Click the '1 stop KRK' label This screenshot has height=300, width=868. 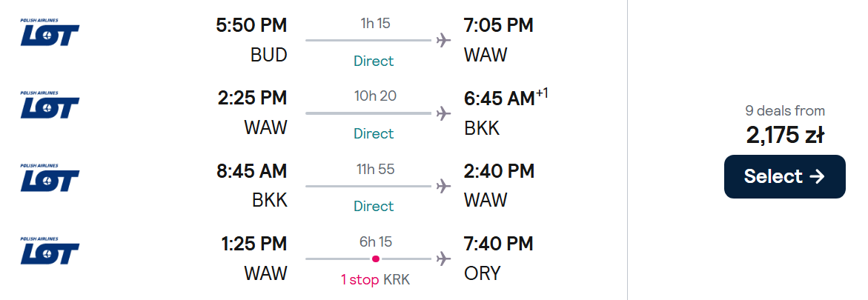coord(375,279)
